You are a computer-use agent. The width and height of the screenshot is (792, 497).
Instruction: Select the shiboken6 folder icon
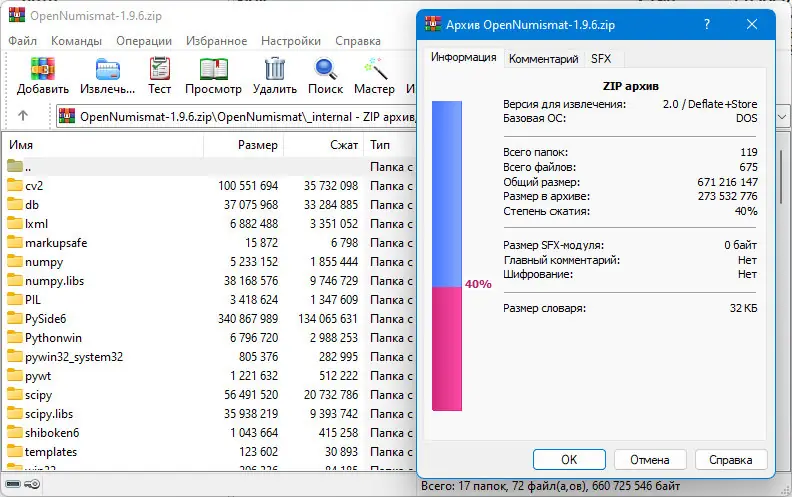pyautogui.click(x=15, y=432)
